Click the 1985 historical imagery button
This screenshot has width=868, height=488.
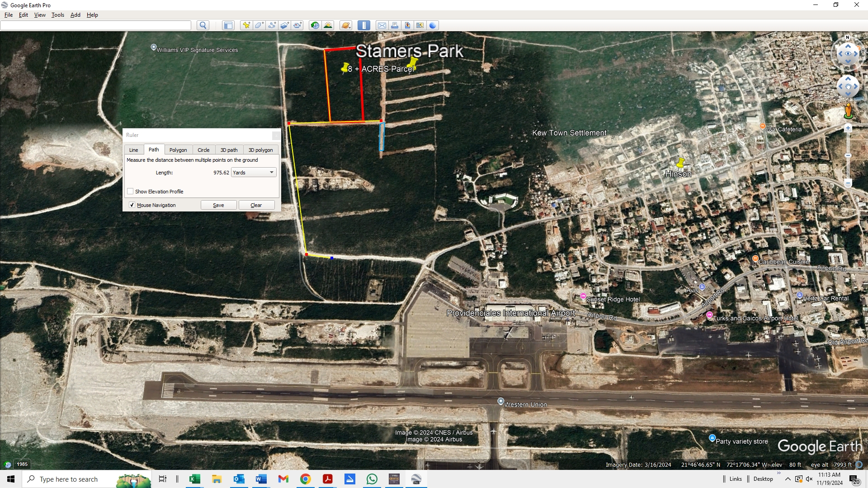point(22,464)
